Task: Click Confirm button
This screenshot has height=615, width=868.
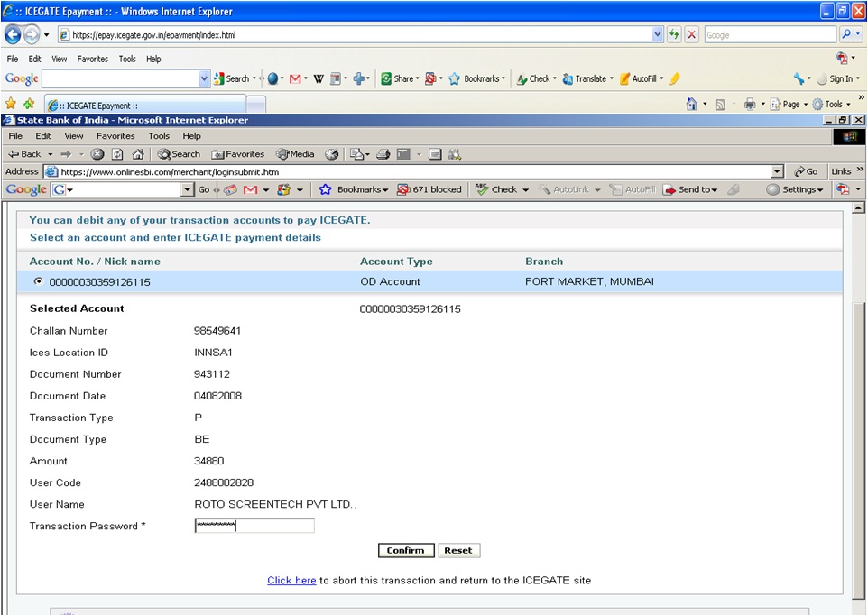Action: pos(406,550)
